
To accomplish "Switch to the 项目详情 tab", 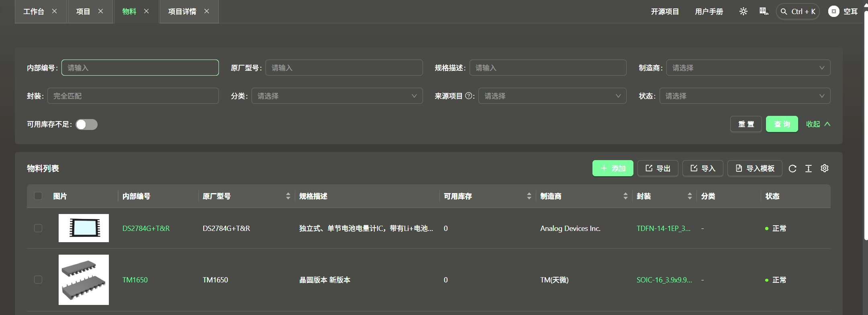I will [x=182, y=12].
